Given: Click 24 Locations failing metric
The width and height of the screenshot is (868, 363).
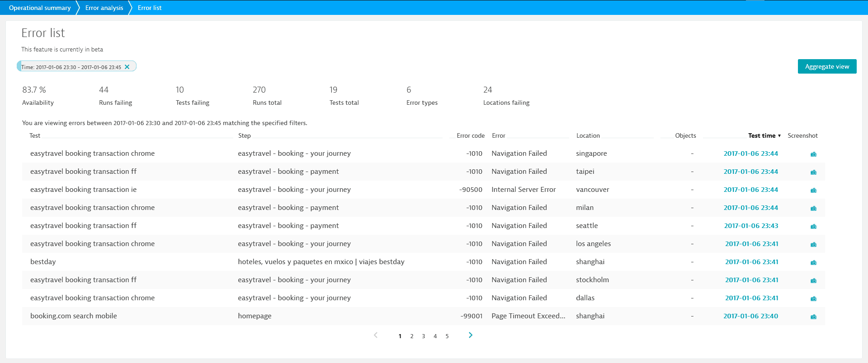Looking at the screenshot, I should click(506, 96).
